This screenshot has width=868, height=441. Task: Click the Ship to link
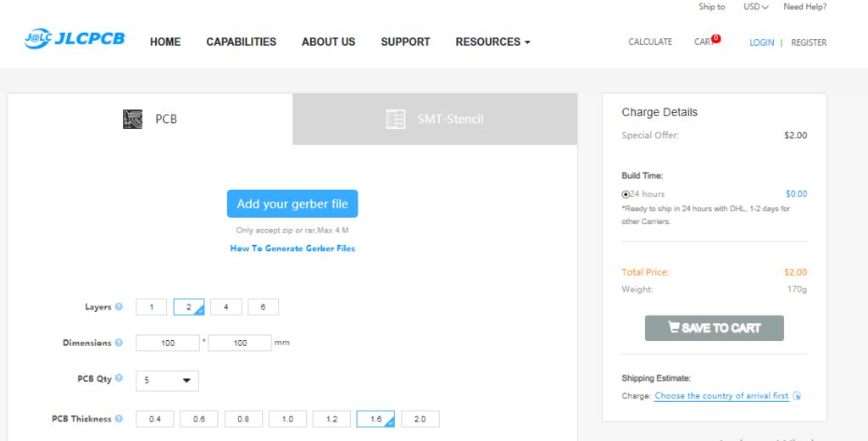coord(711,7)
